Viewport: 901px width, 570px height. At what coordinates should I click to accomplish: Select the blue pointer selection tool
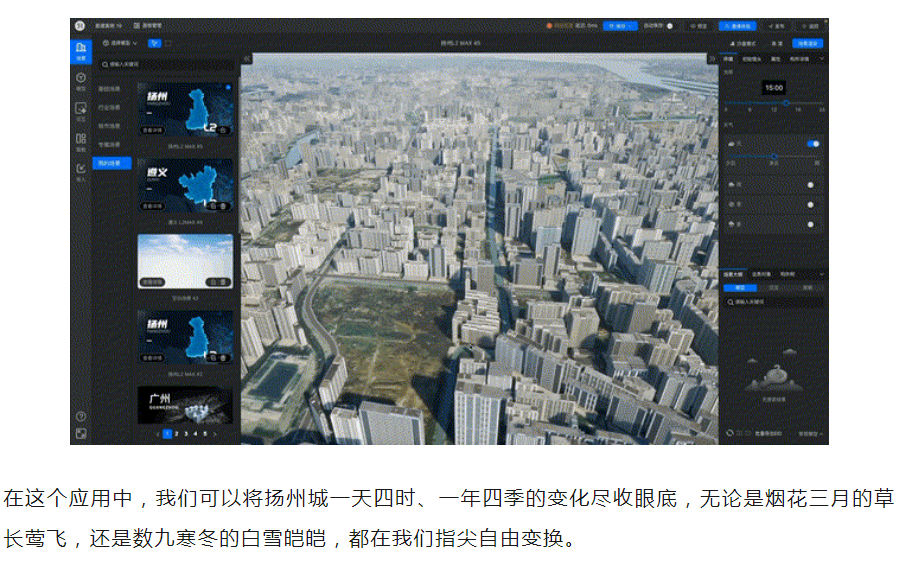[154, 43]
